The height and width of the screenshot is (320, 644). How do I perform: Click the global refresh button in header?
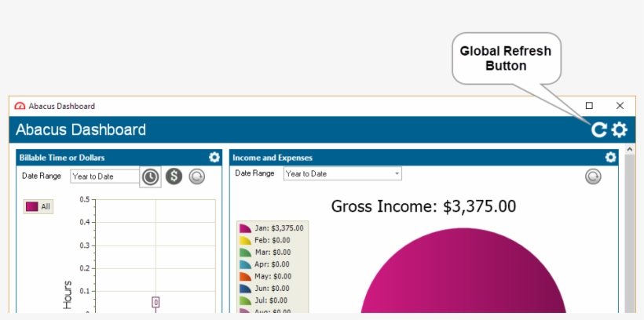pos(599,130)
